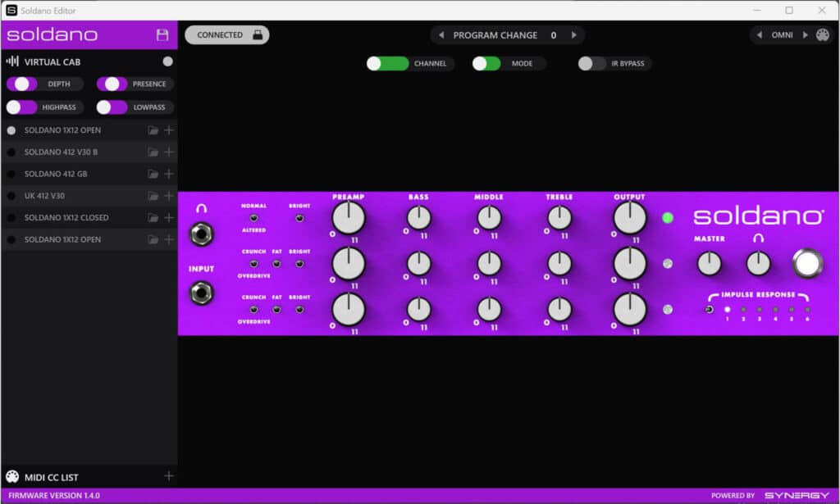Viewport: 840px width, 504px height.
Task: Click the INPUT jack on the amp
Action: (x=202, y=293)
